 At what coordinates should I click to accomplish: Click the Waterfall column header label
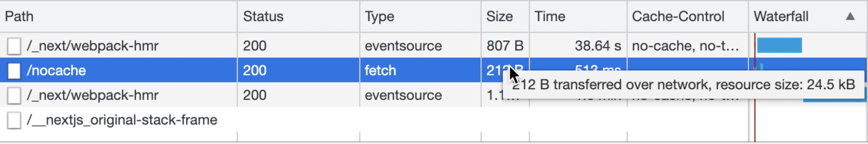pos(781,17)
